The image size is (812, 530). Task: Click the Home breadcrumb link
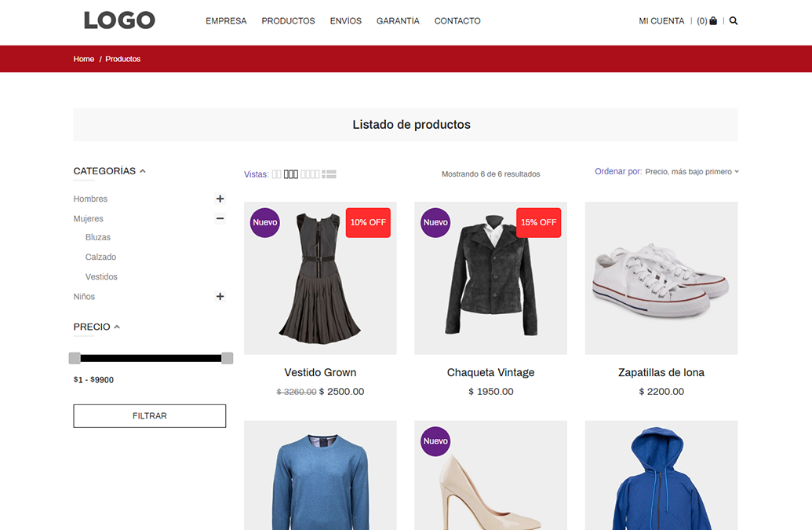pos(84,59)
